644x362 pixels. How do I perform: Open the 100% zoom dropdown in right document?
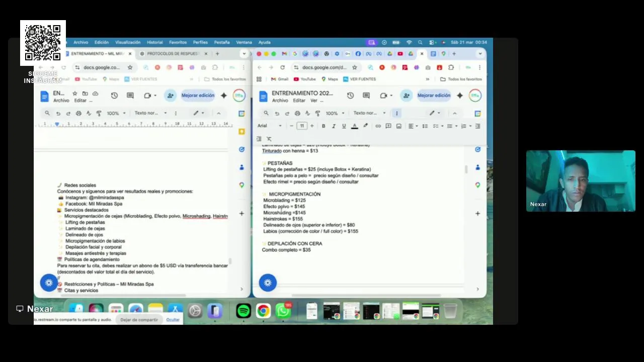tap(334, 113)
